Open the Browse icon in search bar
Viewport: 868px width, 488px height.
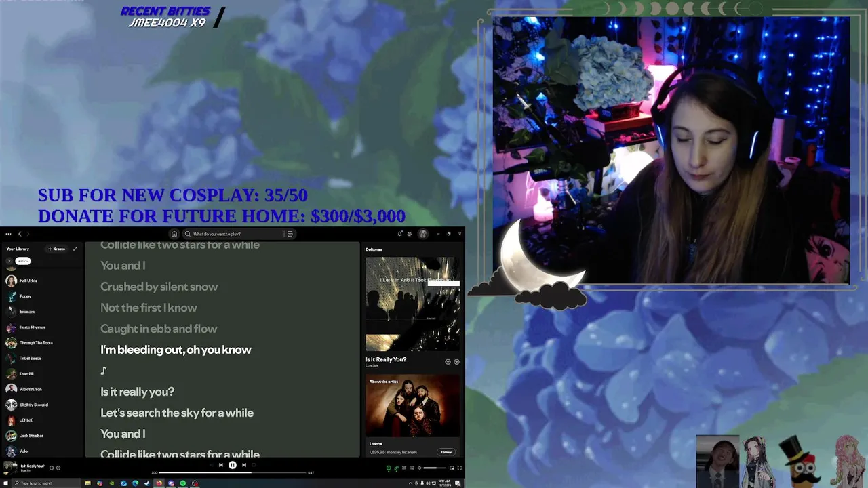point(290,234)
